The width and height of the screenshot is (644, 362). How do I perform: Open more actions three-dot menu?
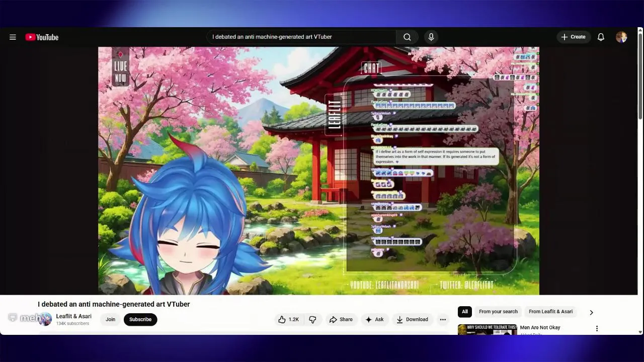443,320
